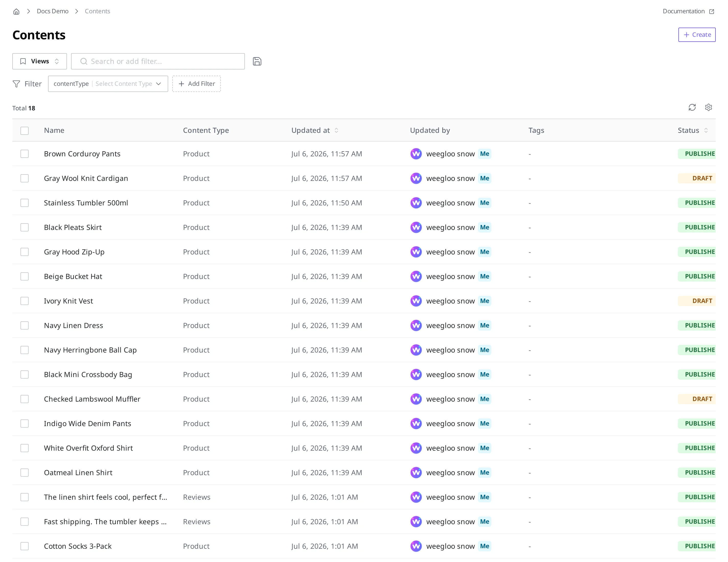
Task: Go to home via breadcrumb house icon
Action: [x=16, y=11]
